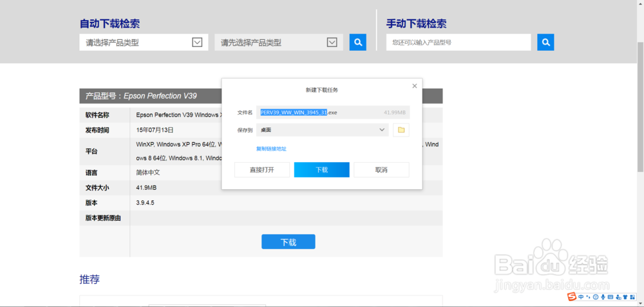This screenshot has width=644, height=307.
Task: Expand 保存到 桌面 location dropdown
Action: (323, 130)
